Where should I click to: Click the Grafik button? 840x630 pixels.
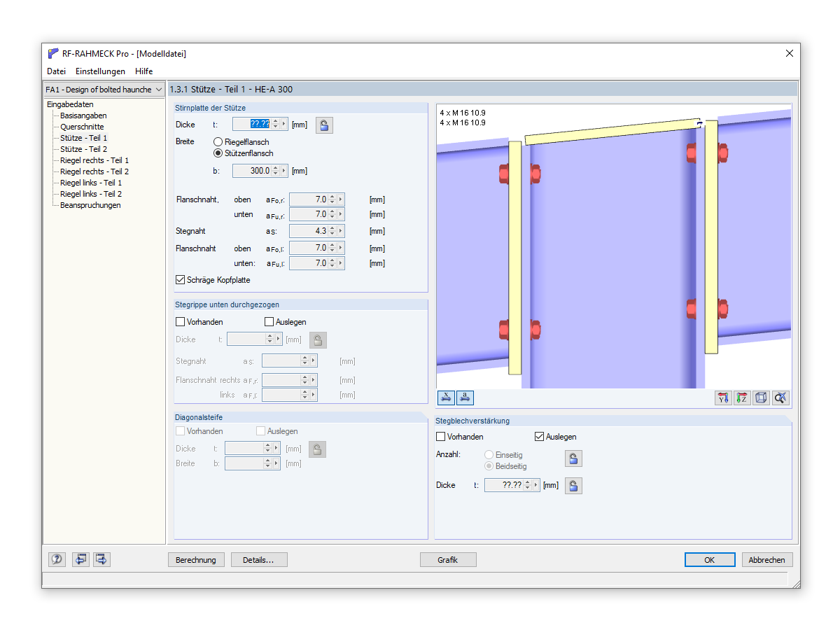point(448,560)
